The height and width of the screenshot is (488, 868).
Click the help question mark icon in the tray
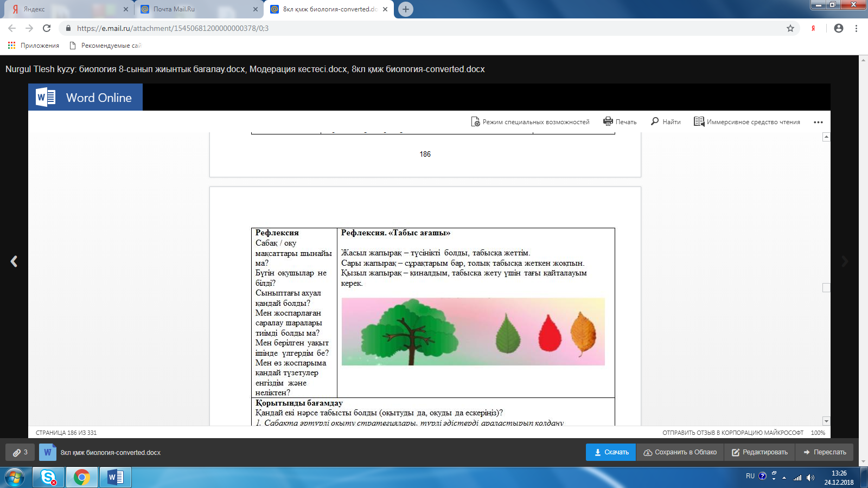(762, 476)
